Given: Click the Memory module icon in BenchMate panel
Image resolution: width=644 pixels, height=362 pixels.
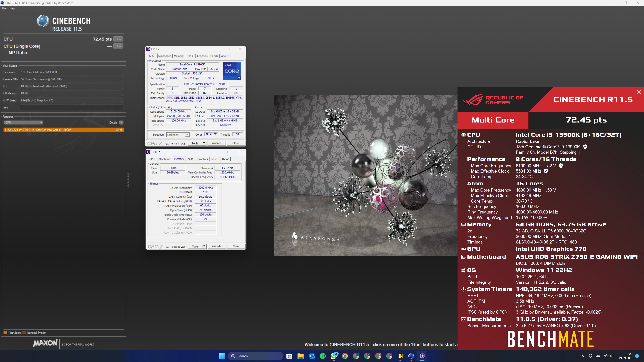Looking at the screenshot, I should click(x=463, y=224).
